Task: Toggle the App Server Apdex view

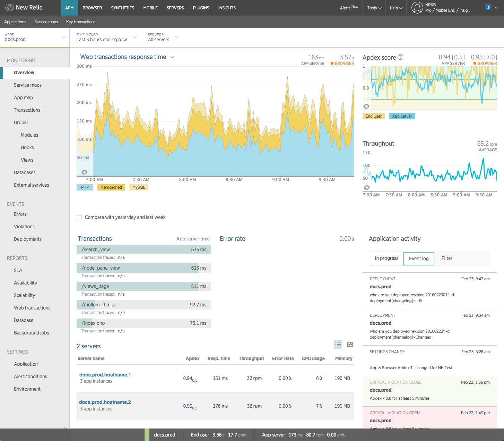Action: tap(402, 116)
